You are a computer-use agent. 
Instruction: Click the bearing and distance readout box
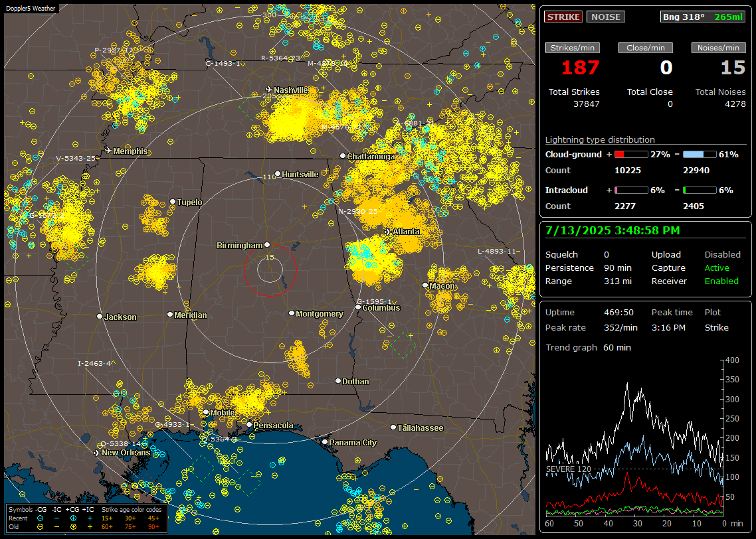[703, 17]
